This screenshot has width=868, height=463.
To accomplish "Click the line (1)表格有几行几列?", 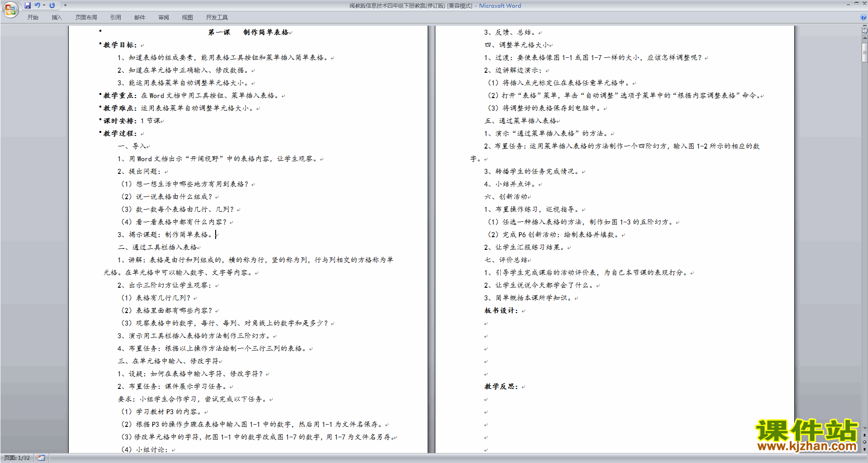I will click(x=156, y=298).
